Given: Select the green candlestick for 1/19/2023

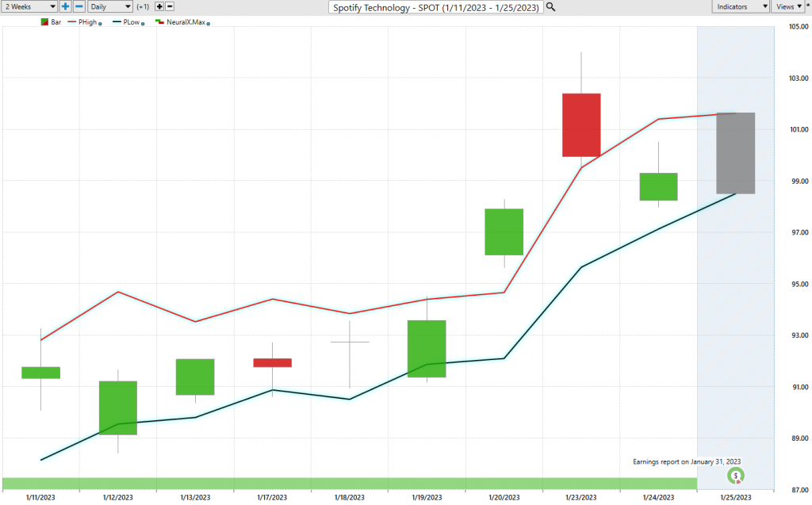Looking at the screenshot, I should point(427,349).
